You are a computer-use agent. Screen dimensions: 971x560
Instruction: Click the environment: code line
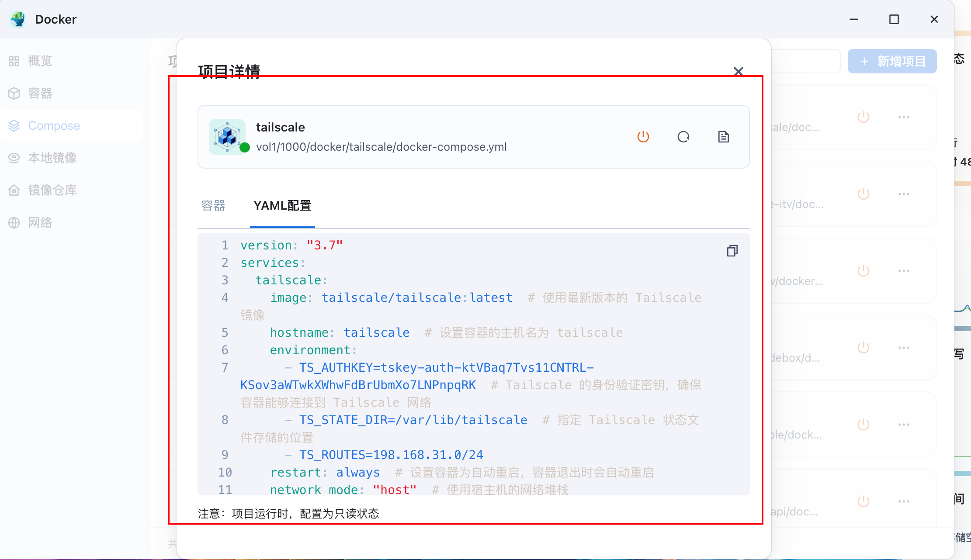coord(313,350)
